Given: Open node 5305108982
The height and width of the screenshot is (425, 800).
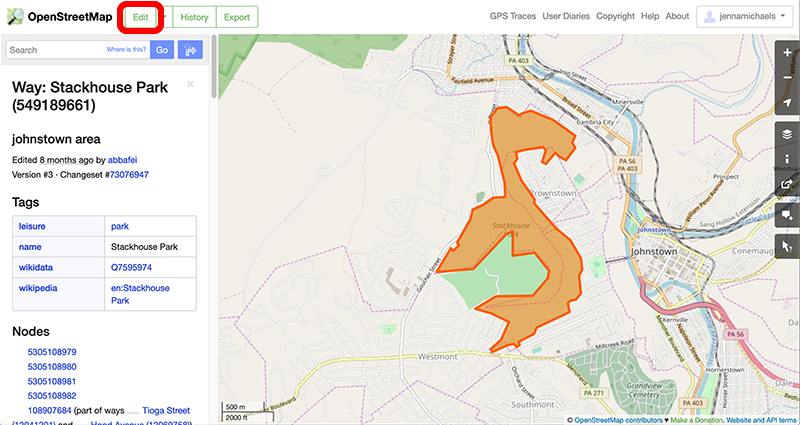Looking at the screenshot, I should 52,395.
